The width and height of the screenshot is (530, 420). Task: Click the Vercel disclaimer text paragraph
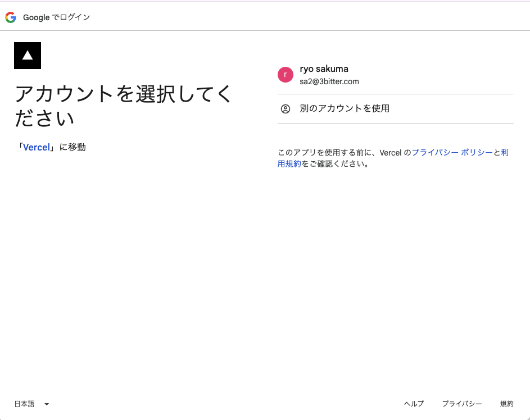(393, 158)
